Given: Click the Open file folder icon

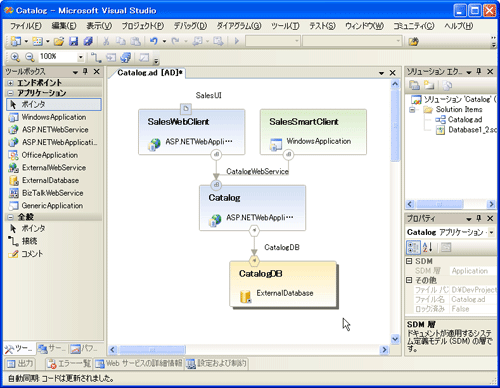Looking at the screenshot, I should click(59, 41).
